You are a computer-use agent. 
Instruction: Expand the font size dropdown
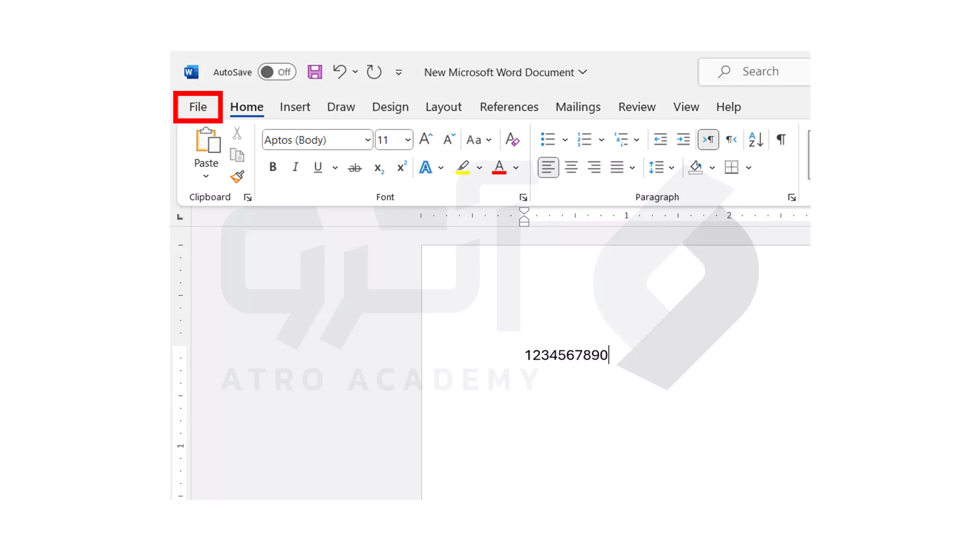[x=407, y=140]
